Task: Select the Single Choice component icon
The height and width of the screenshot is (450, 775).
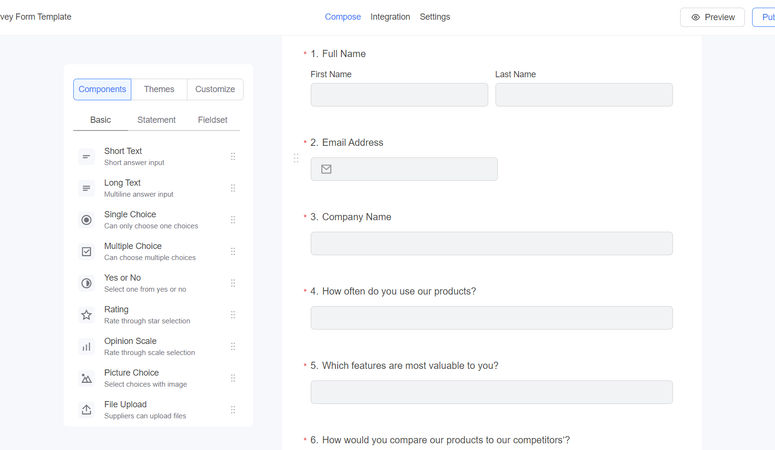Action: coord(87,220)
